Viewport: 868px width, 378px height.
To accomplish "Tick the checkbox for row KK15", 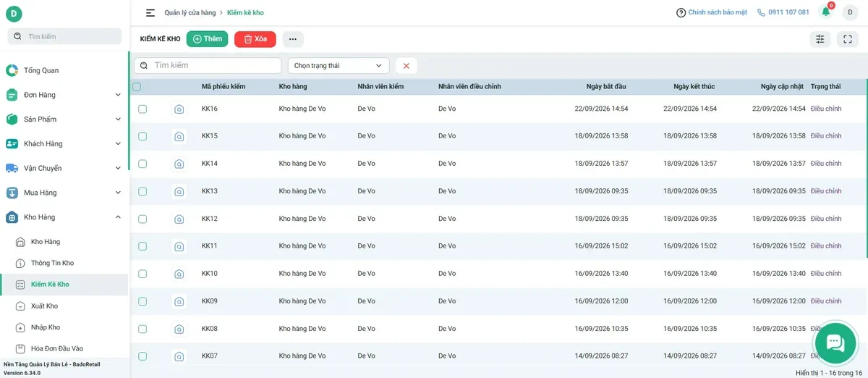I will coord(142,136).
